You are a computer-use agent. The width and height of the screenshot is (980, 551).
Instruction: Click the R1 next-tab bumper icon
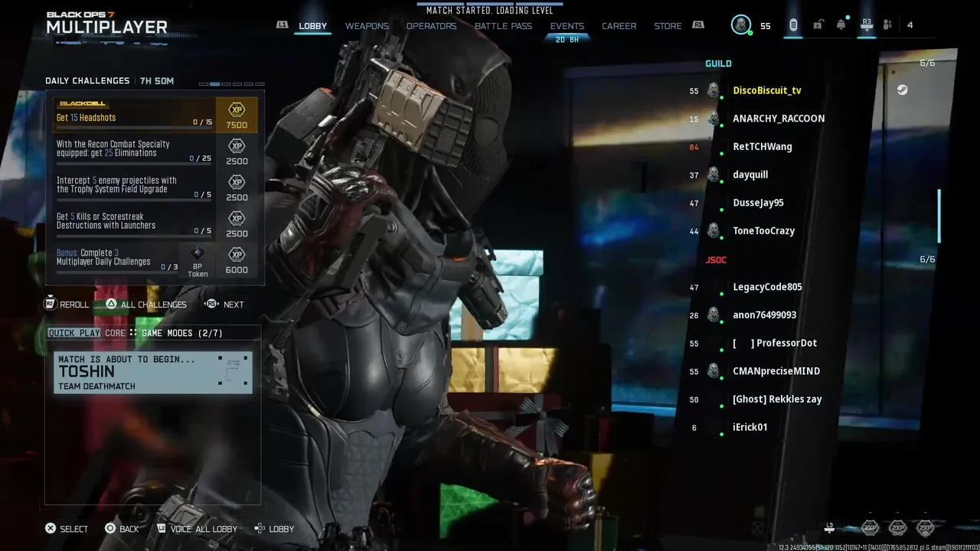pos(698,25)
